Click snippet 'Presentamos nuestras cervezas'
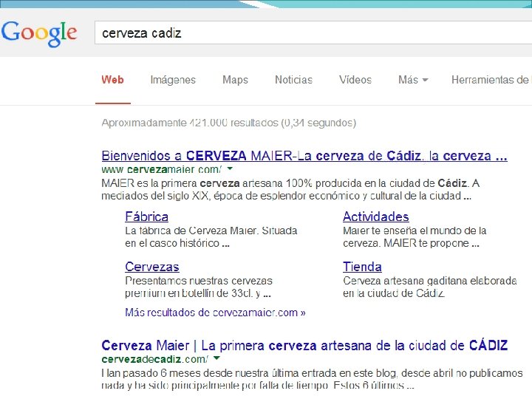The width and height of the screenshot is (532, 399). point(199,287)
